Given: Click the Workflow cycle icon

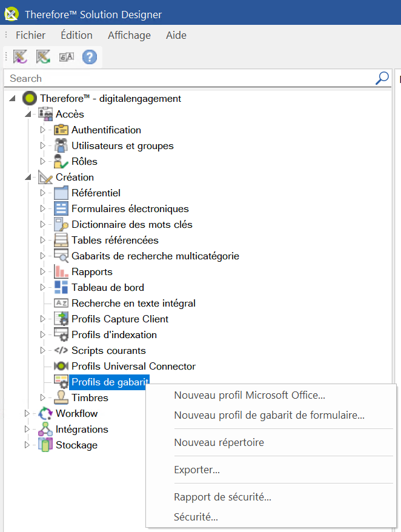Looking at the screenshot, I should 45,413.
